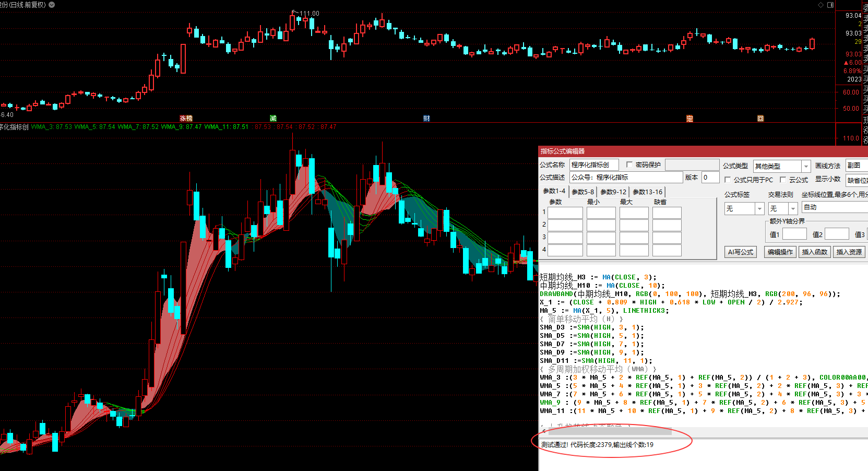Click the 插入函数 button
868x471 pixels.
[814, 252]
